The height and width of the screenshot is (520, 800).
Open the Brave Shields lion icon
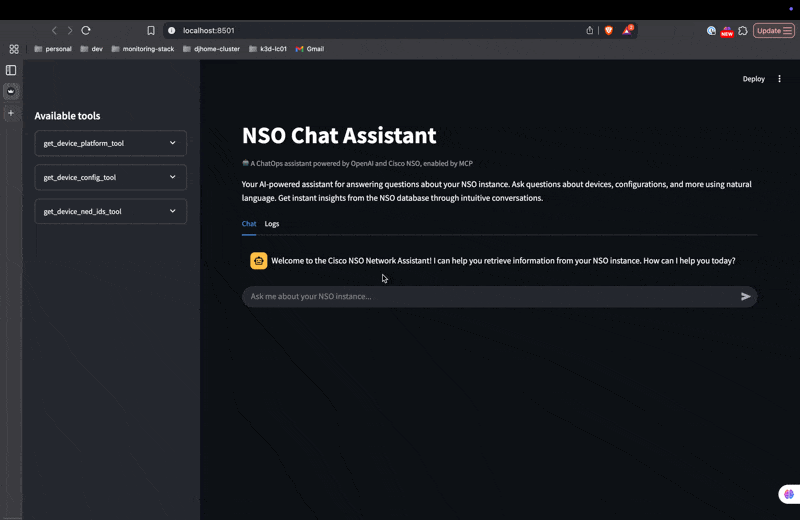click(x=608, y=31)
